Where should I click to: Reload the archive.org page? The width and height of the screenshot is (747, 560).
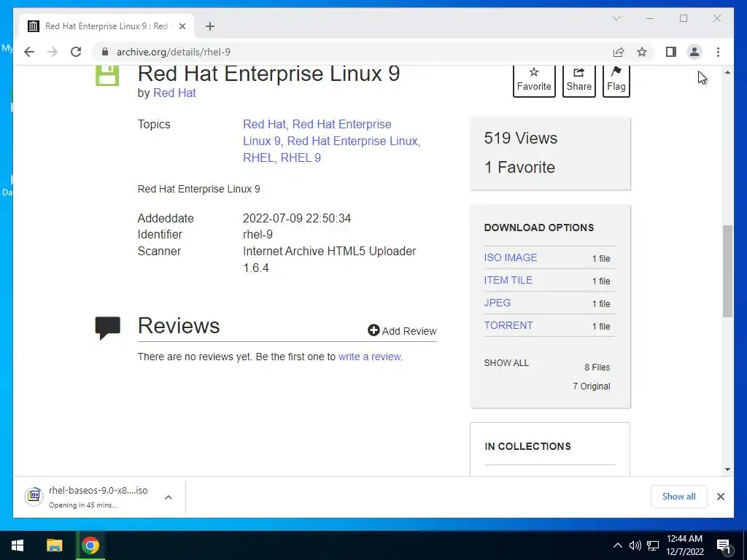point(76,52)
